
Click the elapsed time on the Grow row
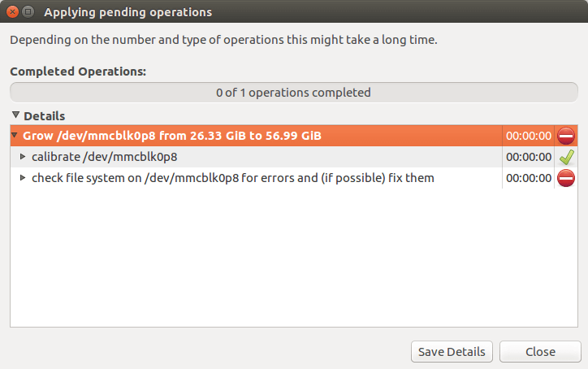[x=528, y=136]
